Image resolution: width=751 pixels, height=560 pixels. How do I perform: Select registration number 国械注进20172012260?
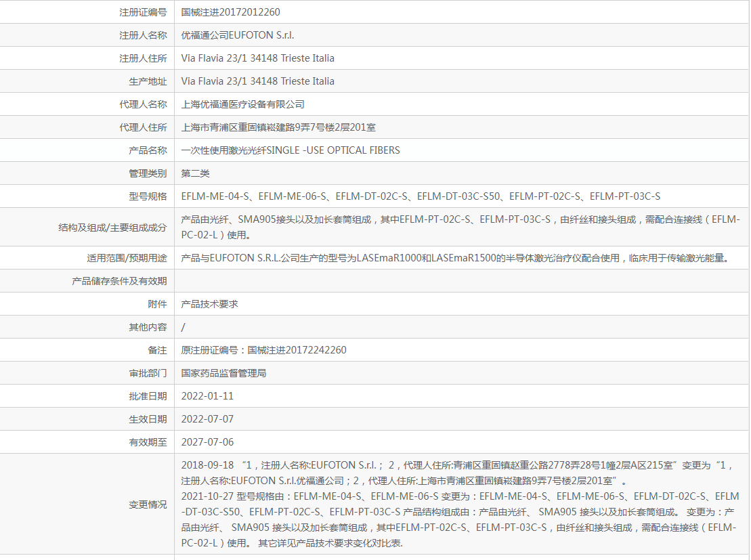[x=230, y=12]
